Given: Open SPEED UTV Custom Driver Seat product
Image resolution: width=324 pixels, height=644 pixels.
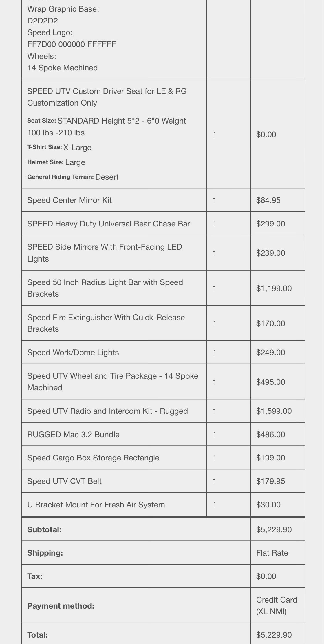Looking at the screenshot, I should pos(107,97).
